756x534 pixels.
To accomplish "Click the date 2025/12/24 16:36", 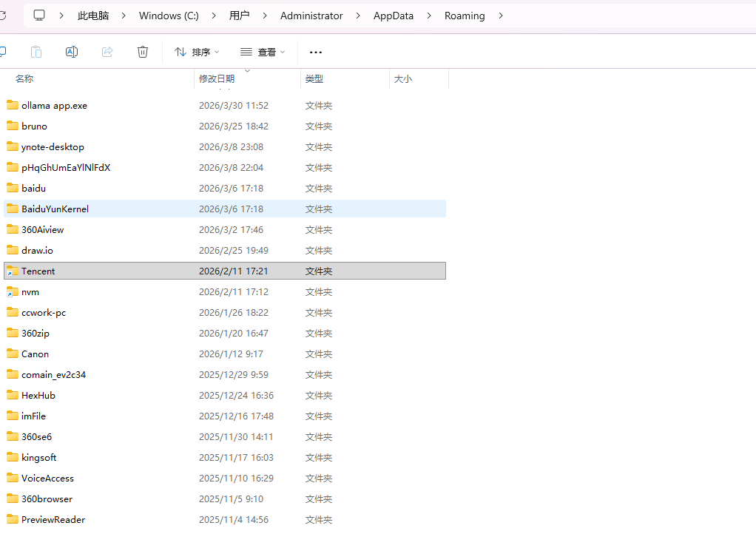I will click(236, 395).
